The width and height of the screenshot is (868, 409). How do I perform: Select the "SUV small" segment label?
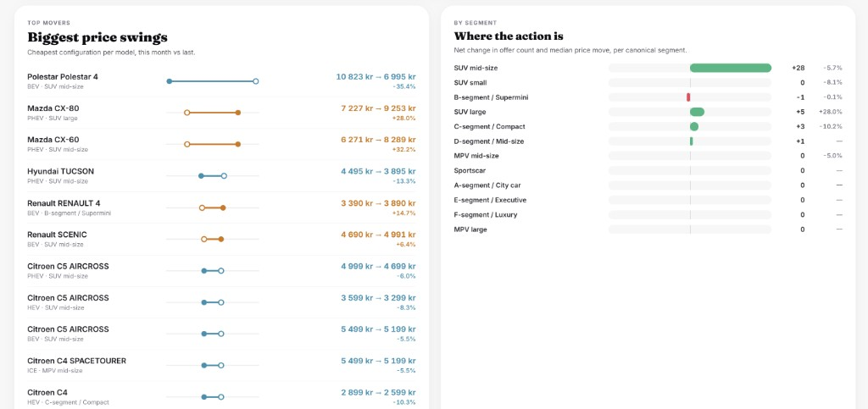[x=470, y=82]
